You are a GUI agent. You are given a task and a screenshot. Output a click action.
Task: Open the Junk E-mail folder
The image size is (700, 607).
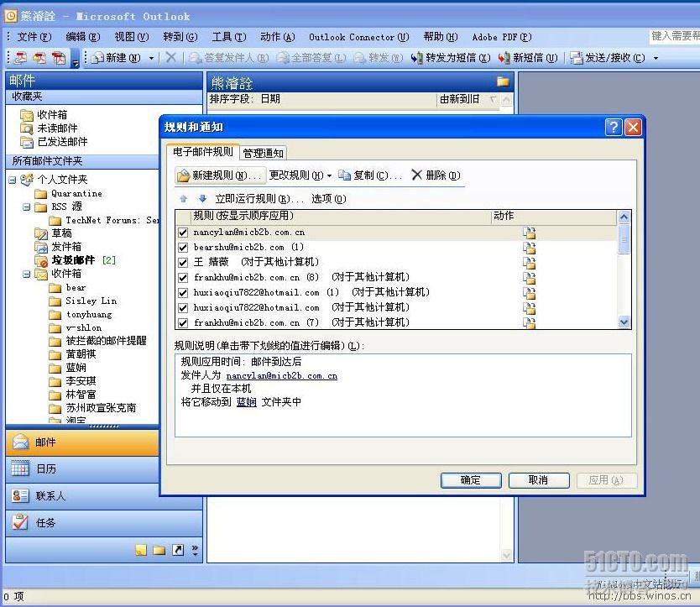(x=73, y=260)
